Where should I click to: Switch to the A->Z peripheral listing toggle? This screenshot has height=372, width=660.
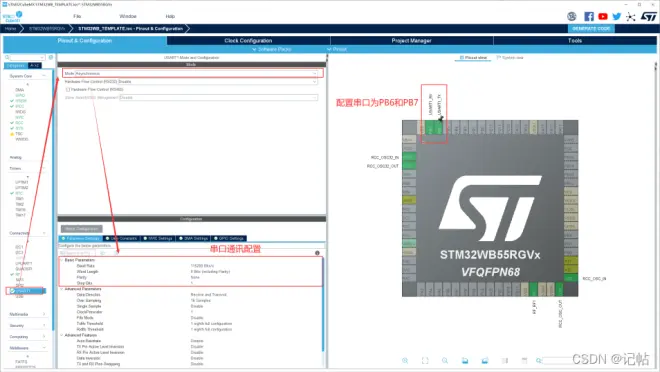tap(35, 66)
